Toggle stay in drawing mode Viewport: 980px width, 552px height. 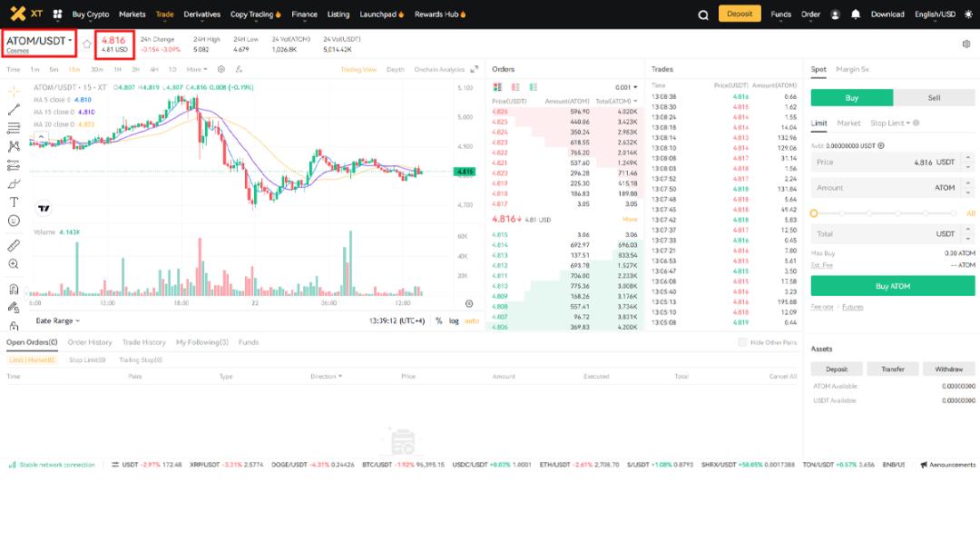pyautogui.click(x=14, y=308)
